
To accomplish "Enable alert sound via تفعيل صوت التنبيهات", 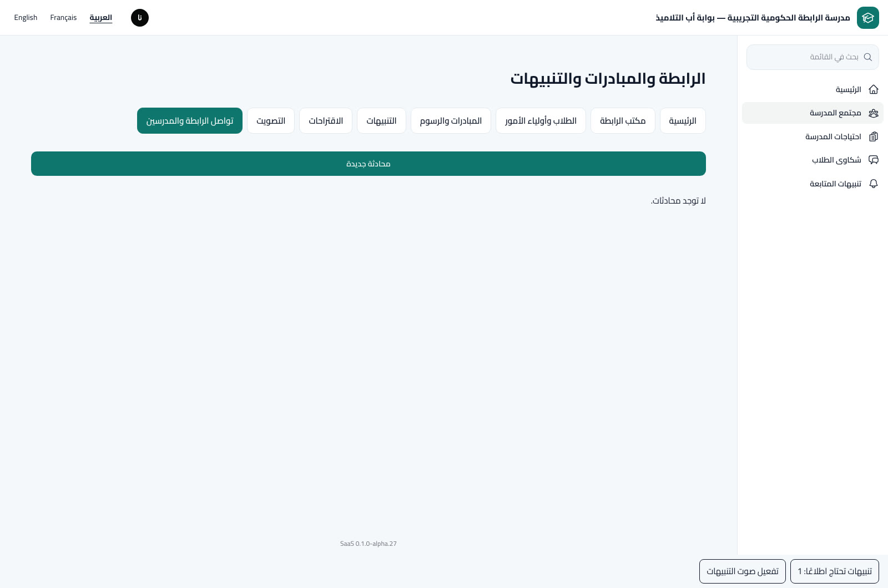I will [743, 571].
